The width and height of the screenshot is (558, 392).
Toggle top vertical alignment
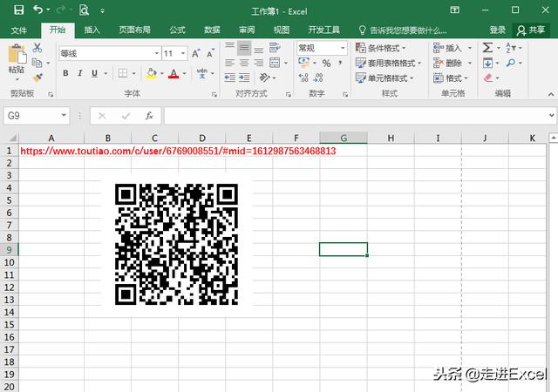click(x=229, y=47)
